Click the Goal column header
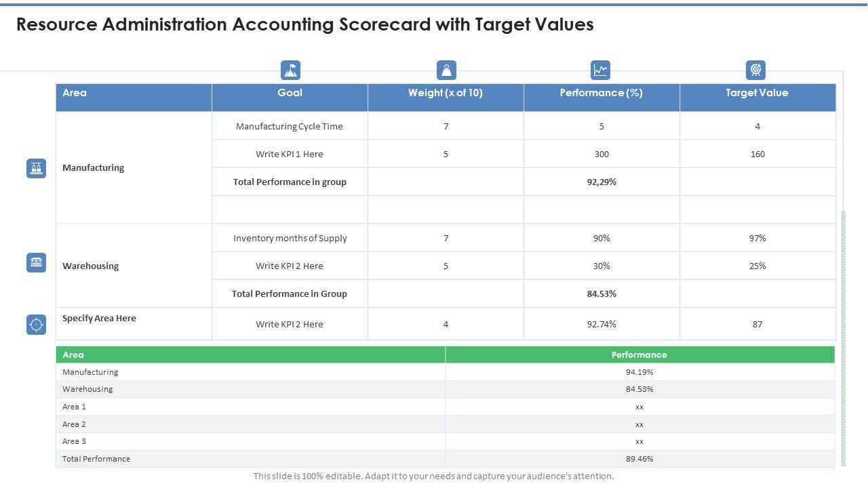Screen dimensions: 868x488 (x=290, y=93)
